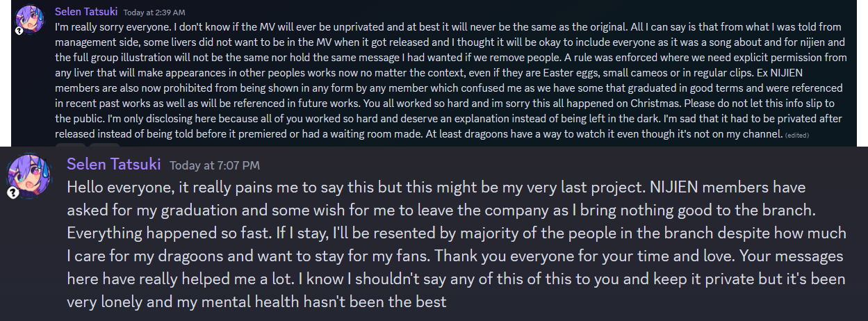The width and height of the screenshot is (868, 321).
Task: Click the question mark badge on the 2:39 AM avatar
Action: (x=19, y=30)
